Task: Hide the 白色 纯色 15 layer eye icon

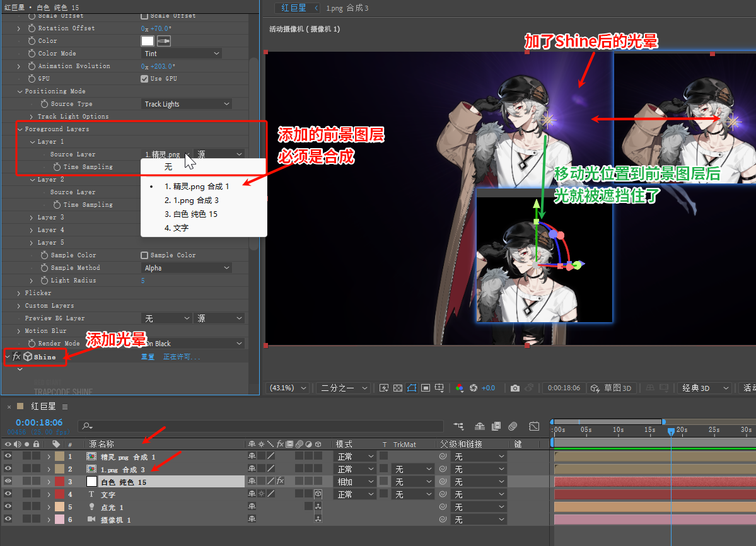Action: click(x=8, y=481)
